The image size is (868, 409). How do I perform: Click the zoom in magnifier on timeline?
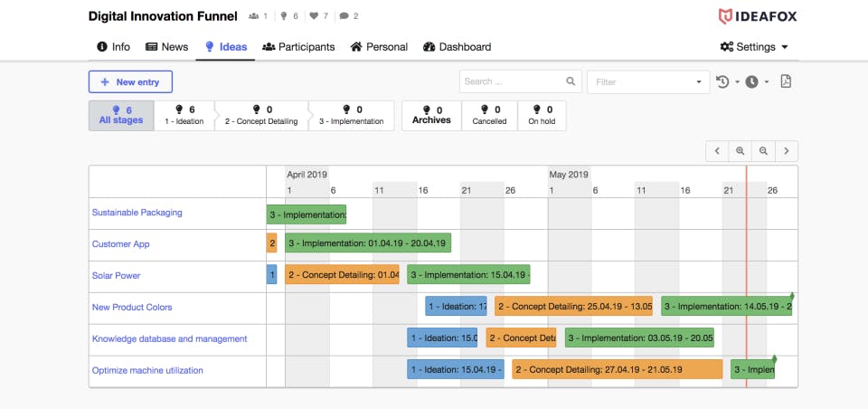740,151
